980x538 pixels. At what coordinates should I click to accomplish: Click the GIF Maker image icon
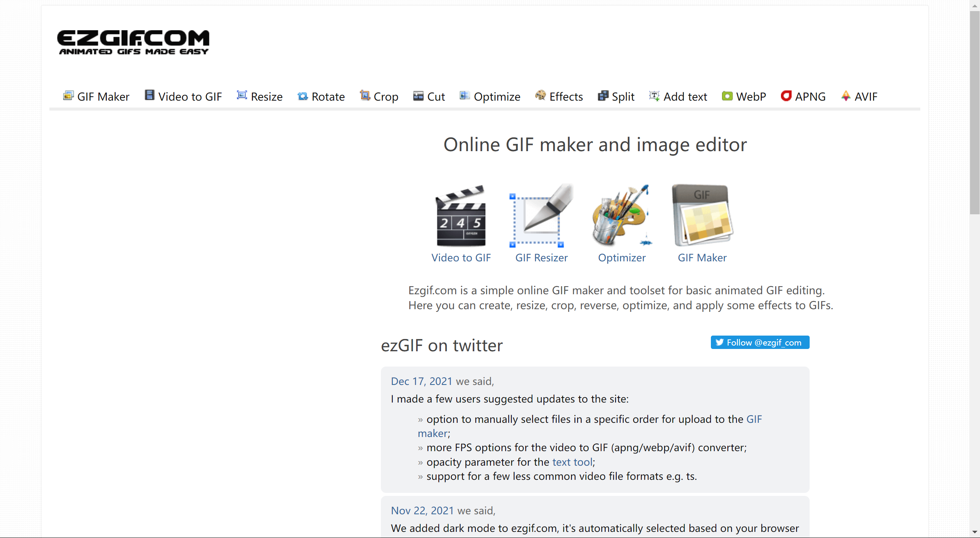pos(702,216)
